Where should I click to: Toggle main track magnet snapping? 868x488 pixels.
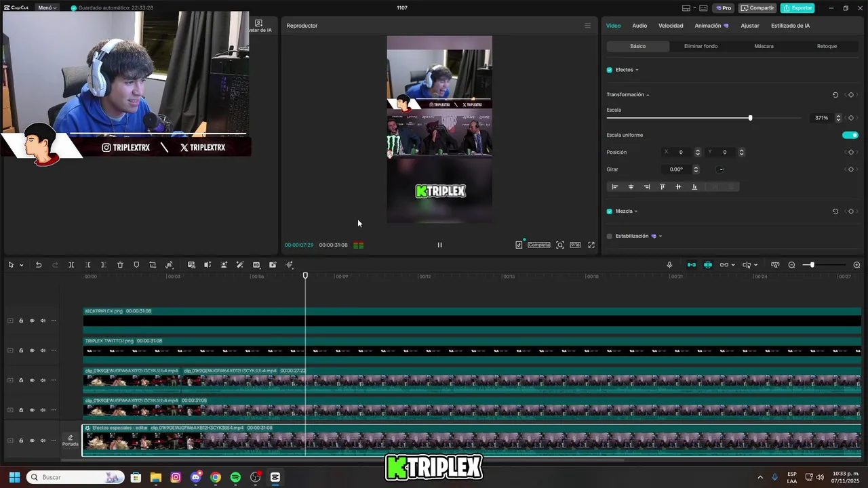pyautogui.click(x=692, y=265)
